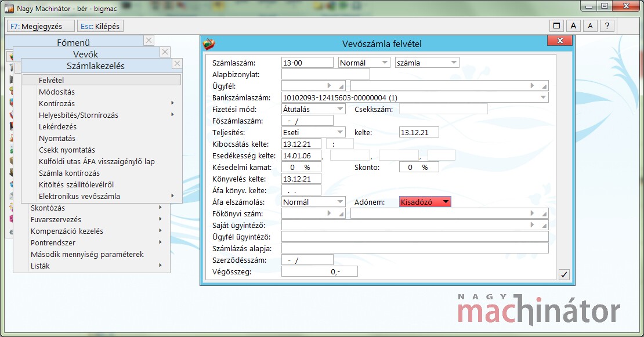Click the Alapbizonylat input field

tap(325, 74)
